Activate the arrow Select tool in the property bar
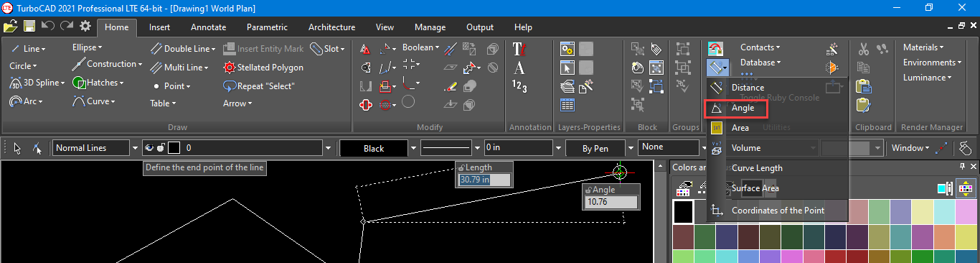The image size is (980, 263). (18, 148)
